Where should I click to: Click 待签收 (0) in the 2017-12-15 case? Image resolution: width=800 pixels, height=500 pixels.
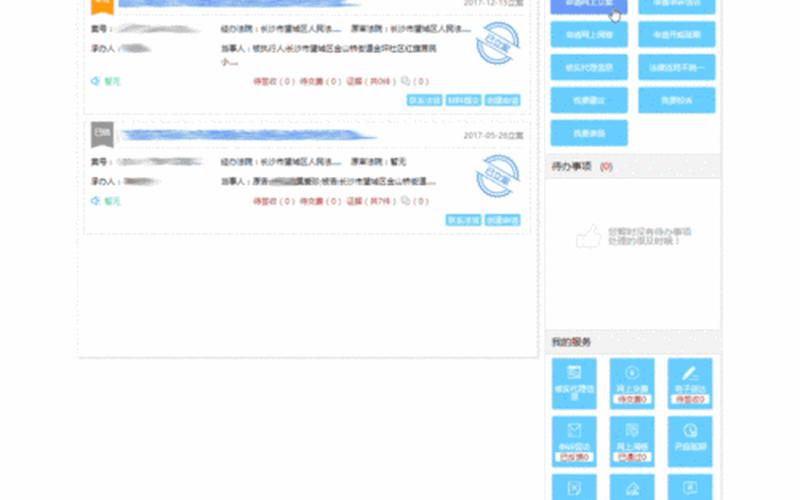(274, 81)
